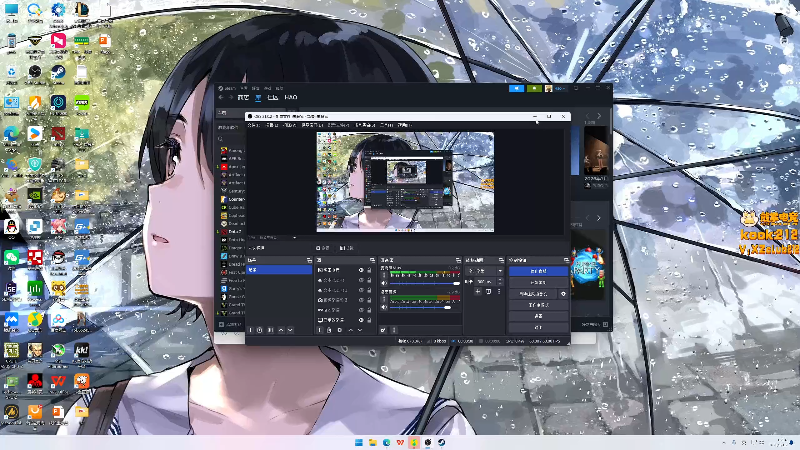Go back with Steam's left arrow

(221, 97)
